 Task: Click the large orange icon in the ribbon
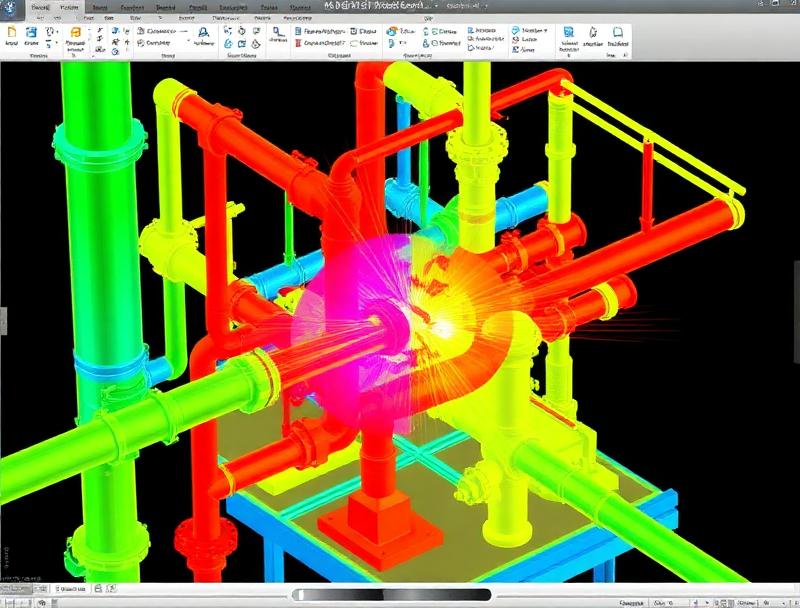[75, 33]
